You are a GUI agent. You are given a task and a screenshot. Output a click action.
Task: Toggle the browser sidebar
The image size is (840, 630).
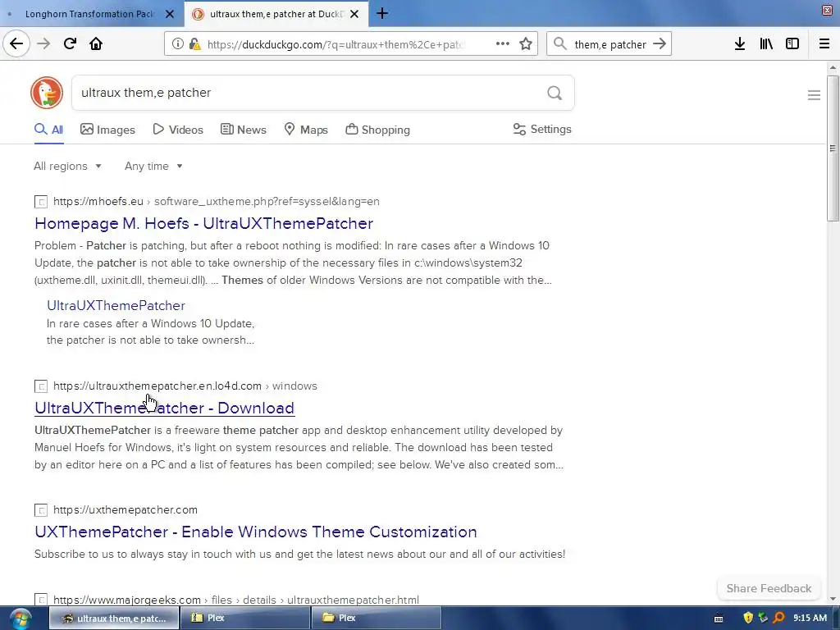tap(792, 44)
